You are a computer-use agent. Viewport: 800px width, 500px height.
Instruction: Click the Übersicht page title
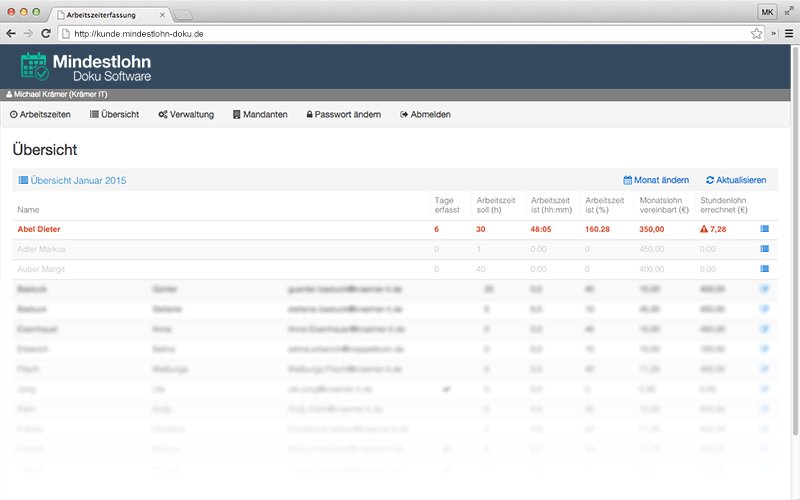(45, 150)
